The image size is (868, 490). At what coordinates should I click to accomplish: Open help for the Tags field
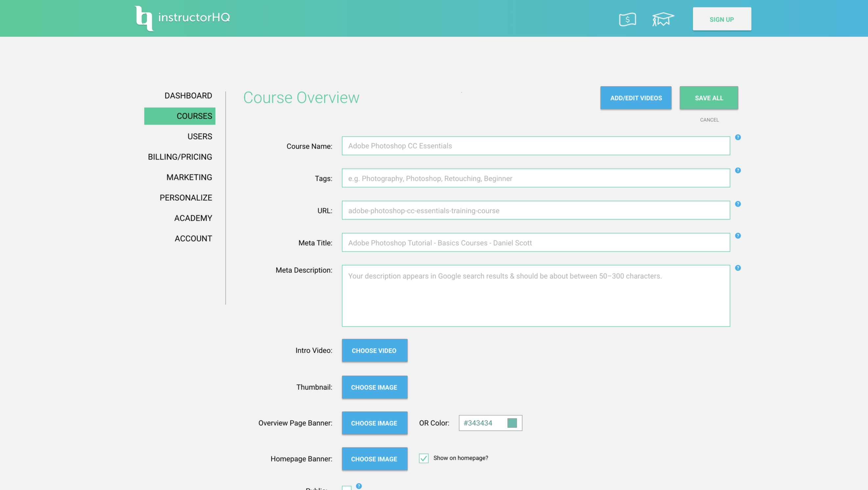tap(738, 170)
